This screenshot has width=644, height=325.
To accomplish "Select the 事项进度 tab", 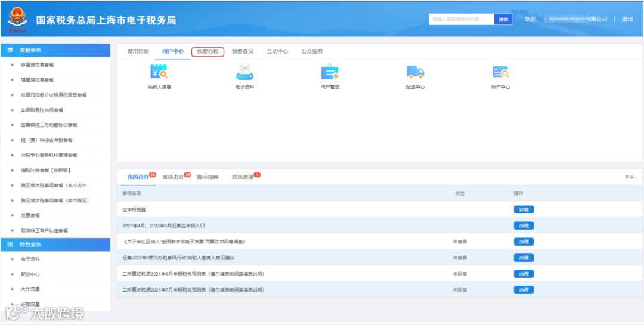I will (x=173, y=177).
